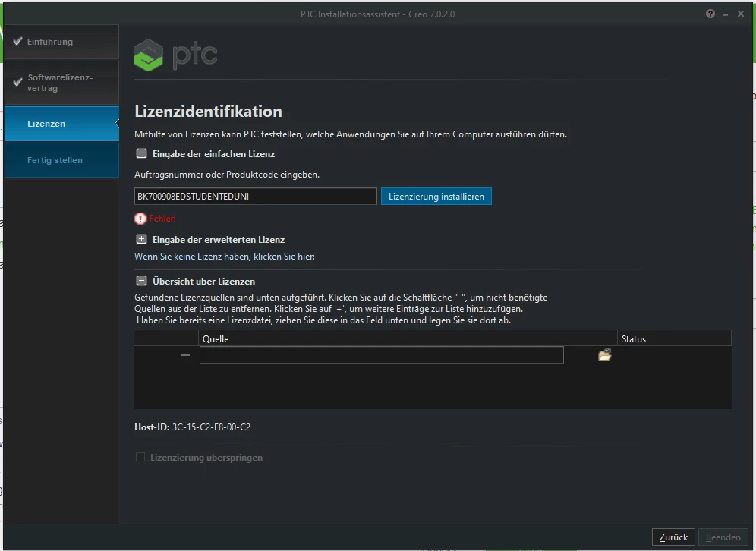Screen dimensions: 756x551
Task: Click the red error Fehler icon
Action: [x=140, y=219]
